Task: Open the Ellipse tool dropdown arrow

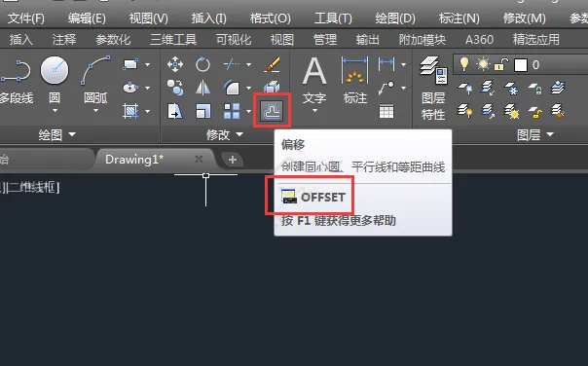Action: tap(147, 89)
